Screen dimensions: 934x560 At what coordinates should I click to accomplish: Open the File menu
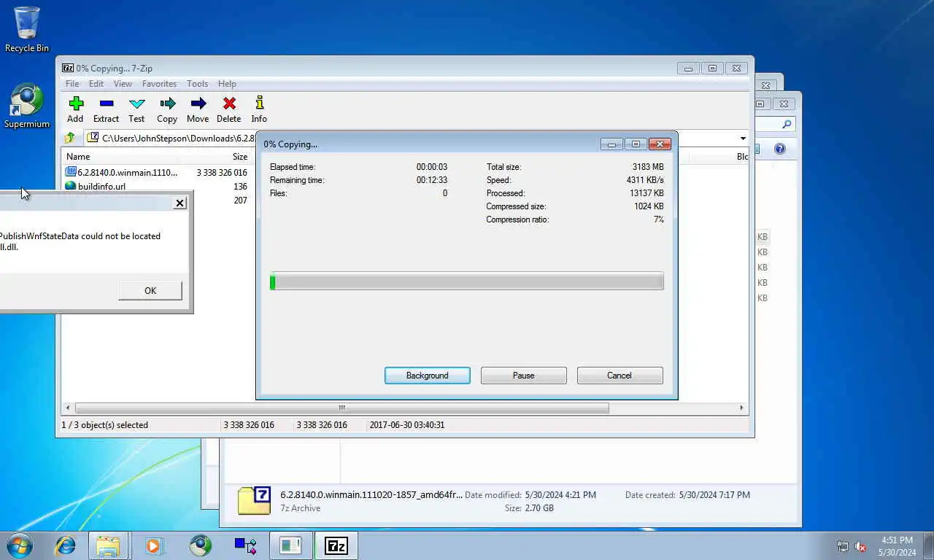[72, 84]
